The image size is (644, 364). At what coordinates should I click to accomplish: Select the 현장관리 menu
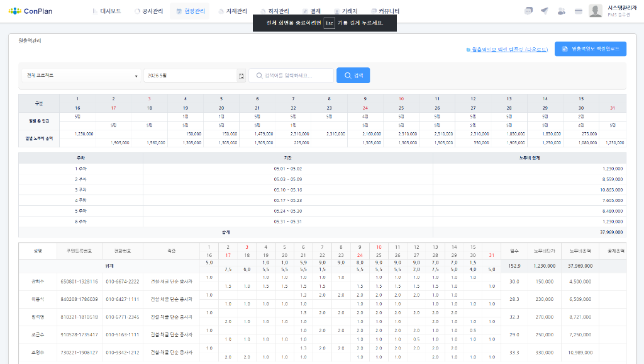[x=190, y=11]
